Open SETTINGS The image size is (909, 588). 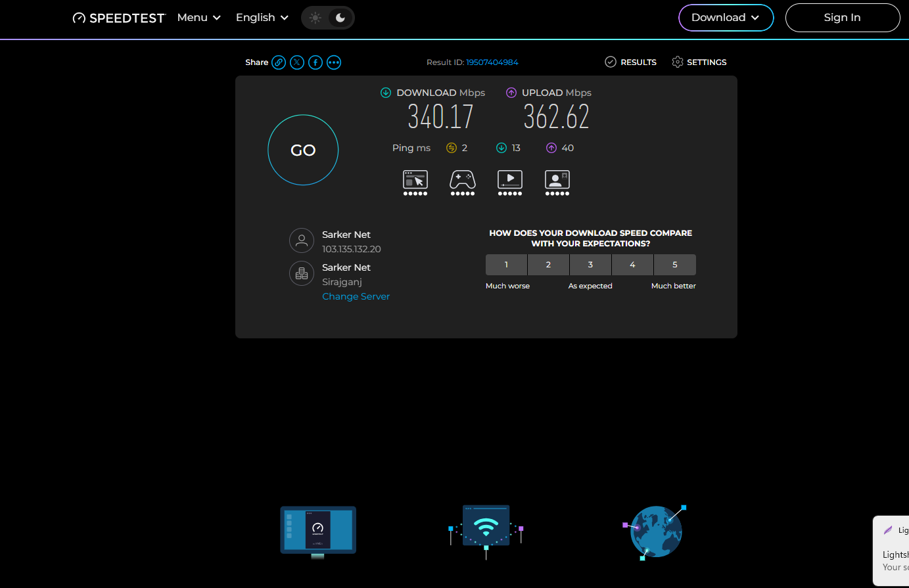point(699,62)
